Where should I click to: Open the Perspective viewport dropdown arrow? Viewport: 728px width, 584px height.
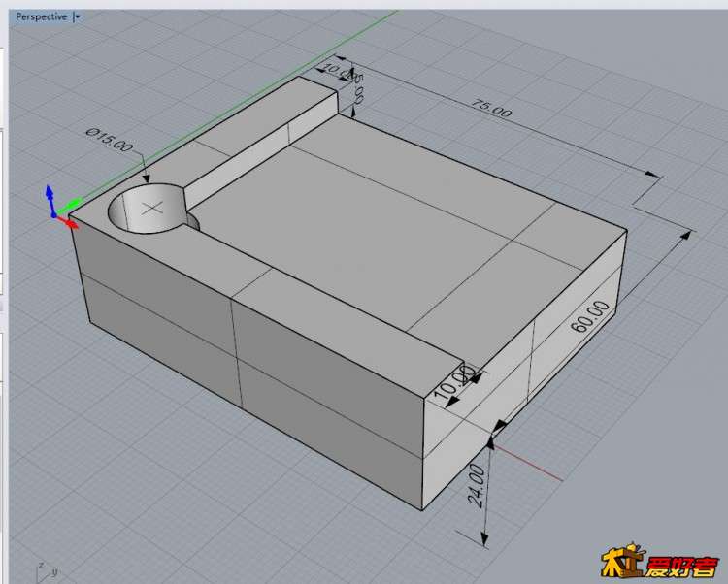coord(77,17)
